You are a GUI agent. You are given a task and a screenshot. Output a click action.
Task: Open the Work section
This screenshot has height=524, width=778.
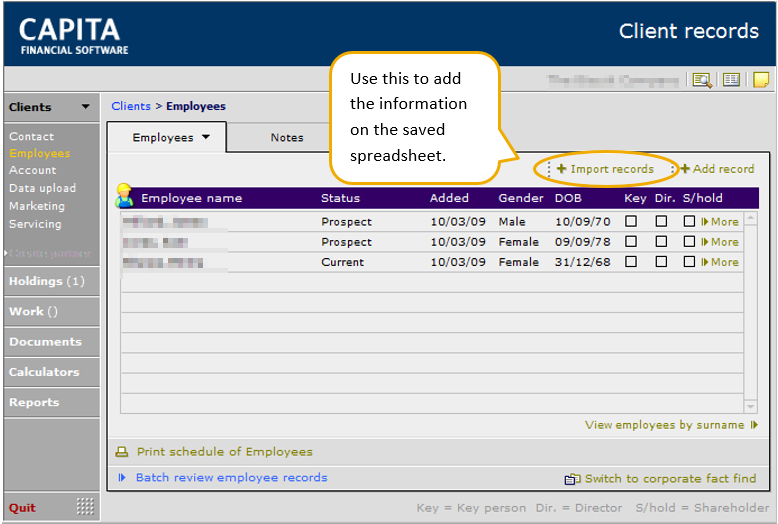tap(52, 312)
